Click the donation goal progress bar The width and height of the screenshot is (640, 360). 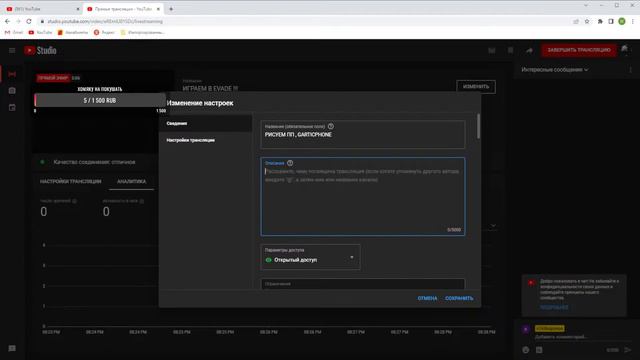[100, 100]
